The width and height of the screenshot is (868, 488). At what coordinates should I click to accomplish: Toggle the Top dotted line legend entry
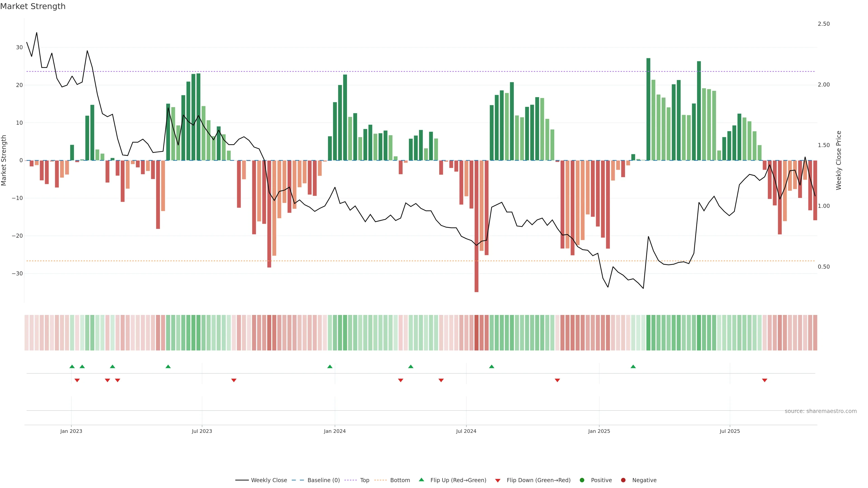click(364, 480)
